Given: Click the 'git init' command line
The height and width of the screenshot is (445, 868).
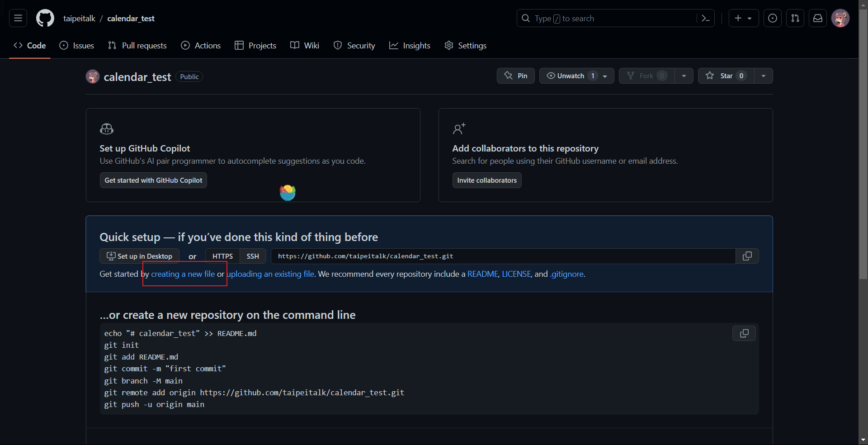Looking at the screenshot, I should pos(122,345).
